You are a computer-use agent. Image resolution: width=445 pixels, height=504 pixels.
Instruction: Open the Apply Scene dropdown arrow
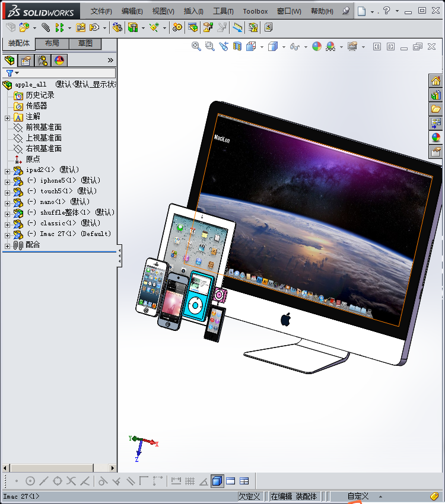tap(342, 47)
